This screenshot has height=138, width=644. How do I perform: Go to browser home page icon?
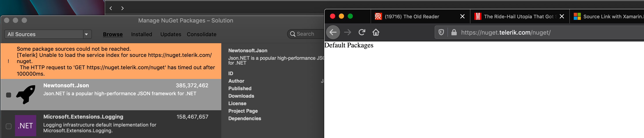pos(376,32)
